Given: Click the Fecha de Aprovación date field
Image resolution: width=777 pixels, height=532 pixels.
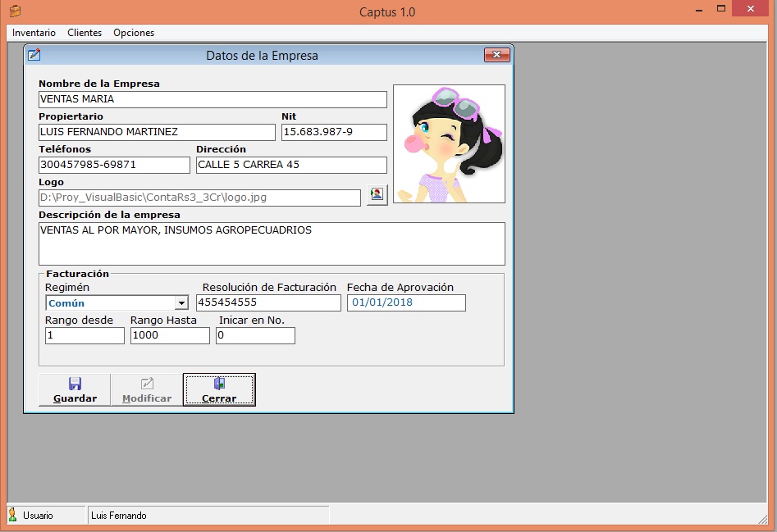Looking at the screenshot, I should [406, 302].
